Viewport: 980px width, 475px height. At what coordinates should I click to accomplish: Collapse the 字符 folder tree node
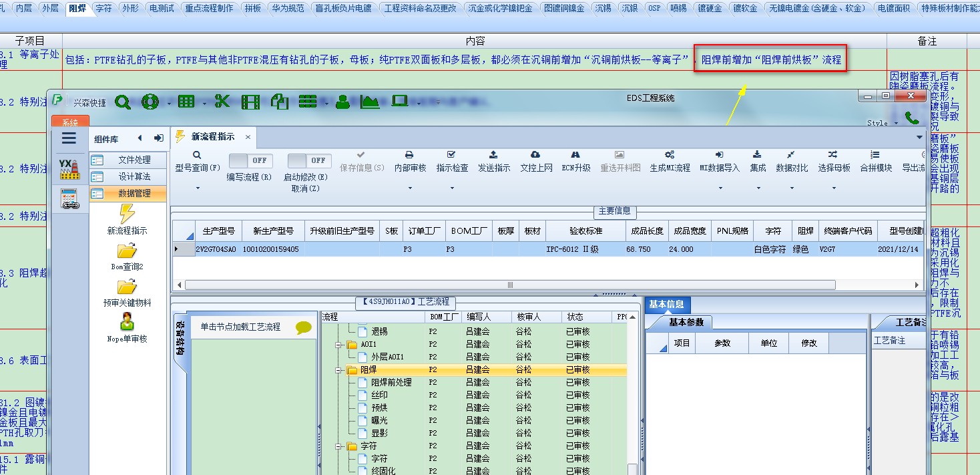(x=339, y=446)
